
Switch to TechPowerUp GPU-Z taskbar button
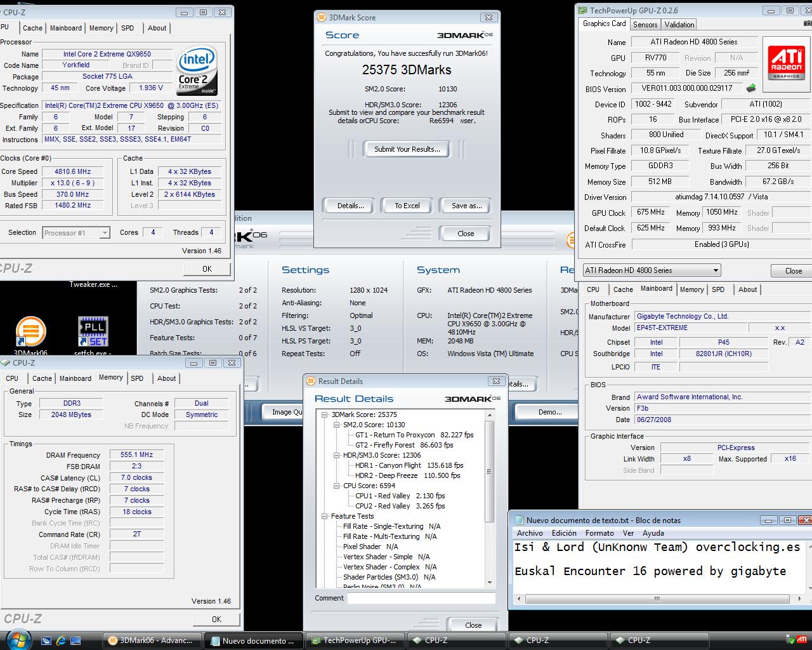(355, 640)
